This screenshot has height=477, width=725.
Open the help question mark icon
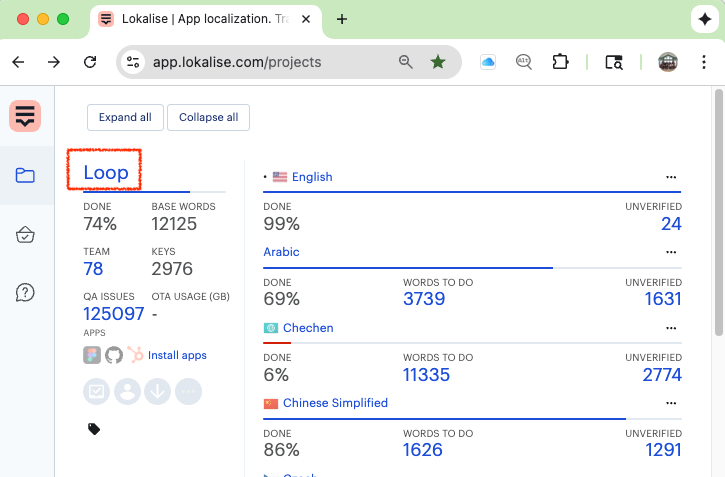click(25, 292)
